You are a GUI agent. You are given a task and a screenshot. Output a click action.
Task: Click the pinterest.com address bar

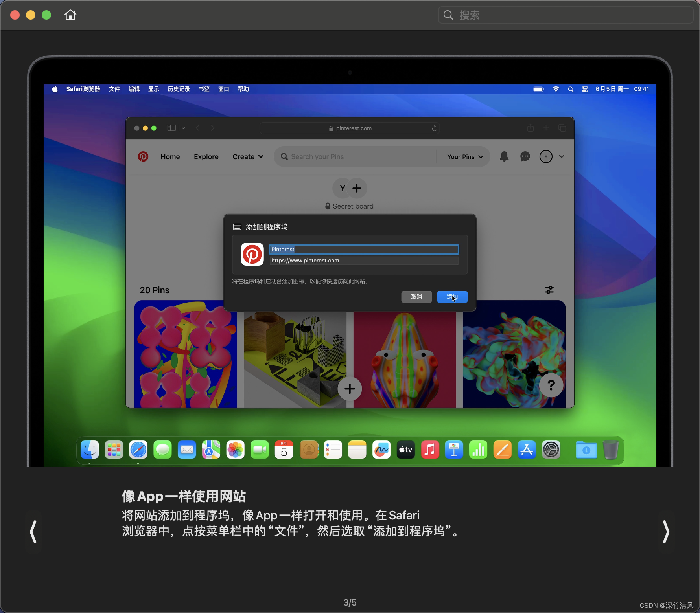point(350,128)
